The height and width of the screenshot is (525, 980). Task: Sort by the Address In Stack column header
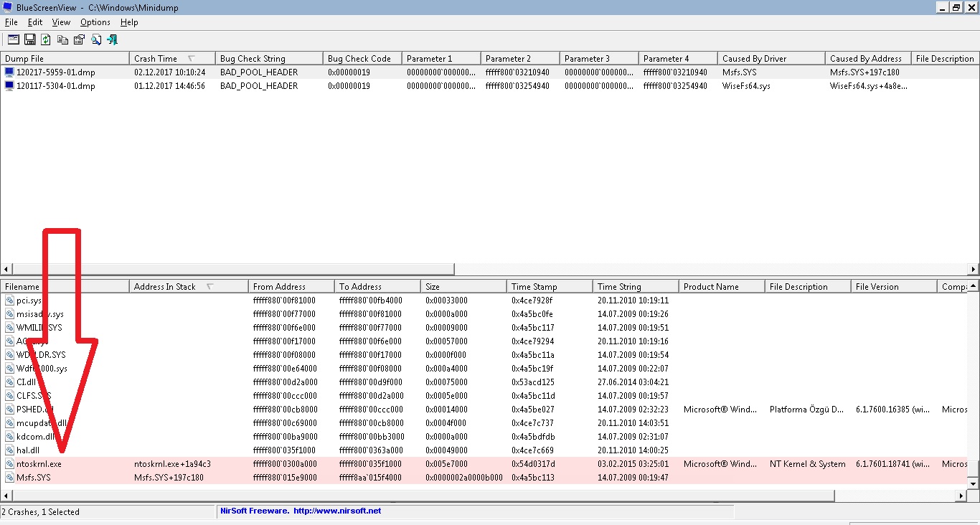189,287
